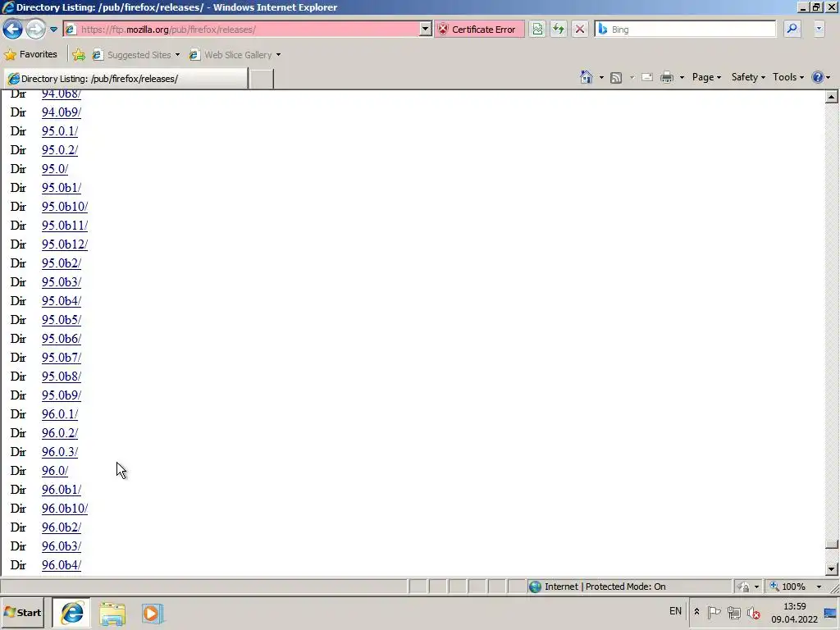The width and height of the screenshot is (840, 630).
Task: Open the Tools menu
Action: [788, 77]
